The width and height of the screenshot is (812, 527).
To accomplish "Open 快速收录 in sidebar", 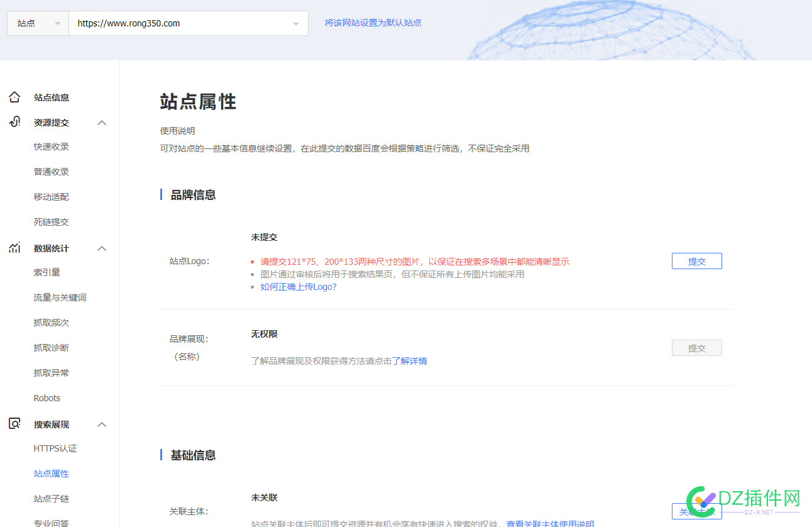I will click(x=52, y=147).
